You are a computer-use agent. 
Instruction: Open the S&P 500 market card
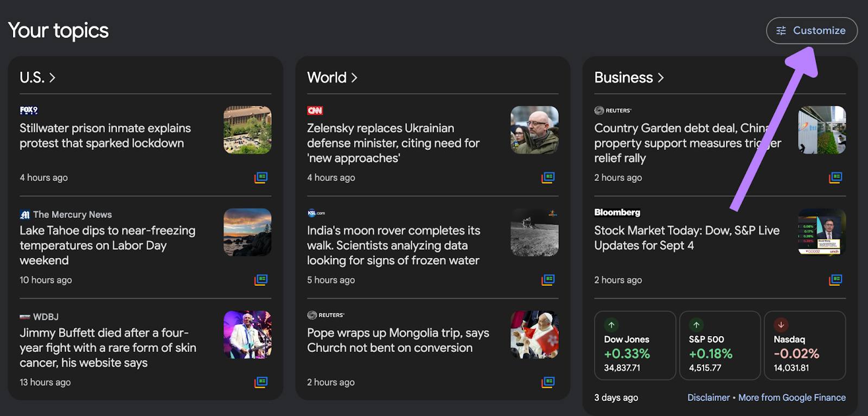point(720,345)
